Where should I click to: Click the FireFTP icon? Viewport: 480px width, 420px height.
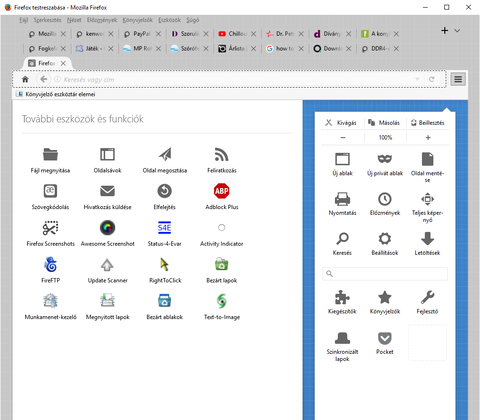(x=50, y=264)
